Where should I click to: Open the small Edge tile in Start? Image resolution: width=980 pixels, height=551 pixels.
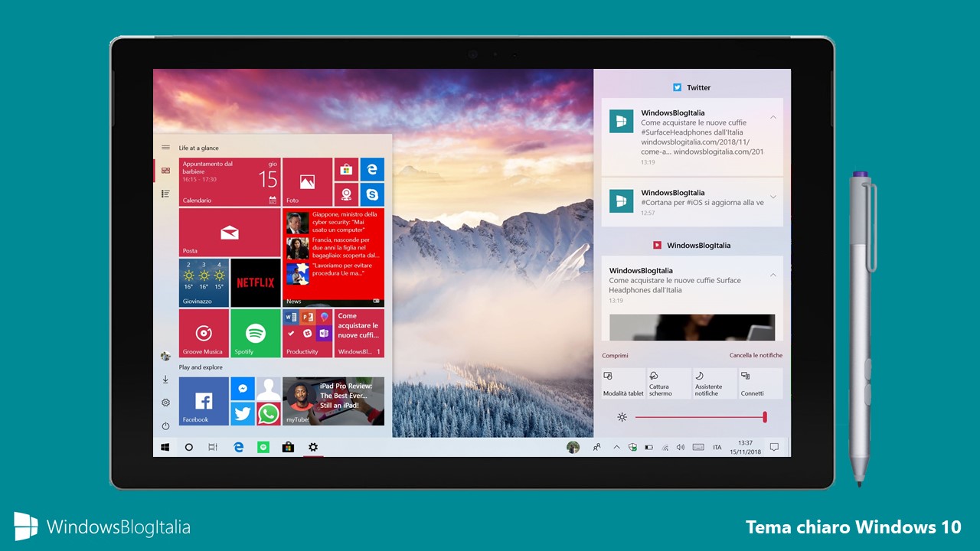pyautogui.click(x=372, y=170)
